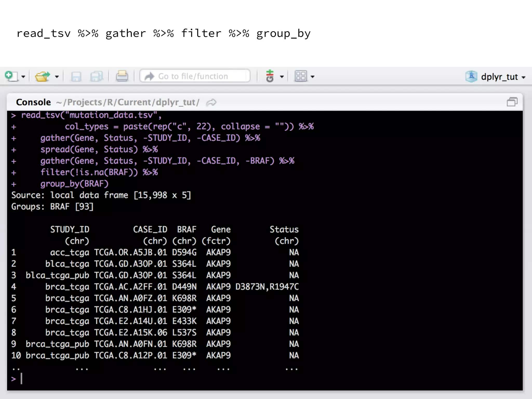Click the console path ~/Projects/R/Current/dplyr_tut/
The height and width of the screenshot is (399, 532).
128,102
